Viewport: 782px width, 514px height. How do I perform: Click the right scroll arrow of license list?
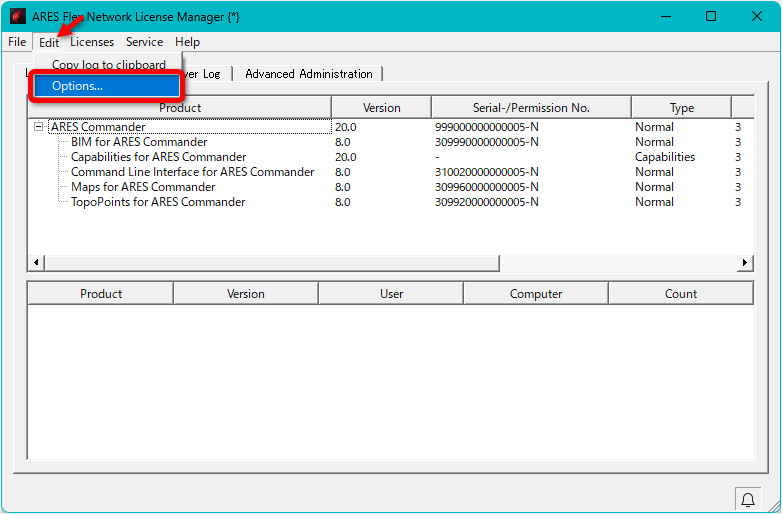(745, 262)
